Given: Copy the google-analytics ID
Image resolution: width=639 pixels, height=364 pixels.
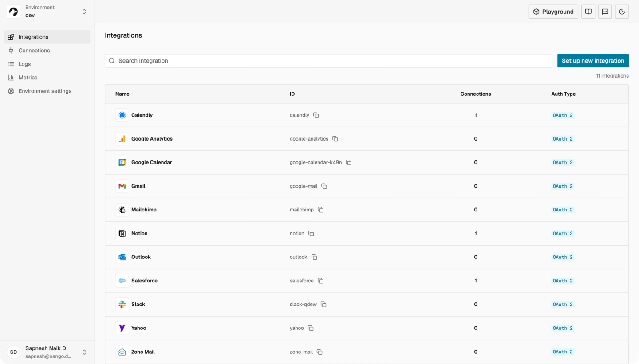Looking at the screenshot, I should pos(335,139).
